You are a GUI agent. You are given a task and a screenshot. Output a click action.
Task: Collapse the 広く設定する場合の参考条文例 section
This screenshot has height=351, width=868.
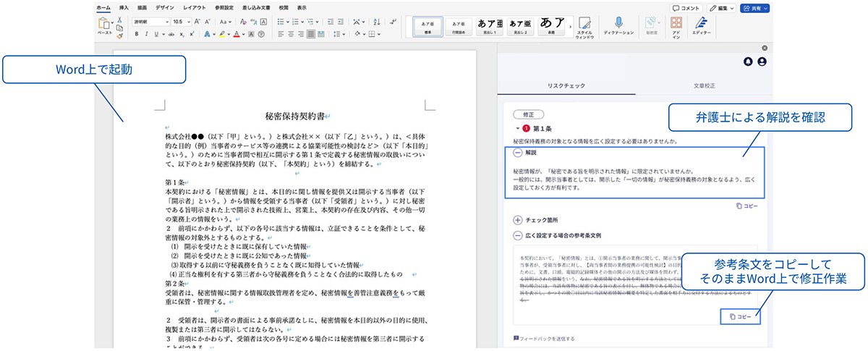[x=518, y=235]
